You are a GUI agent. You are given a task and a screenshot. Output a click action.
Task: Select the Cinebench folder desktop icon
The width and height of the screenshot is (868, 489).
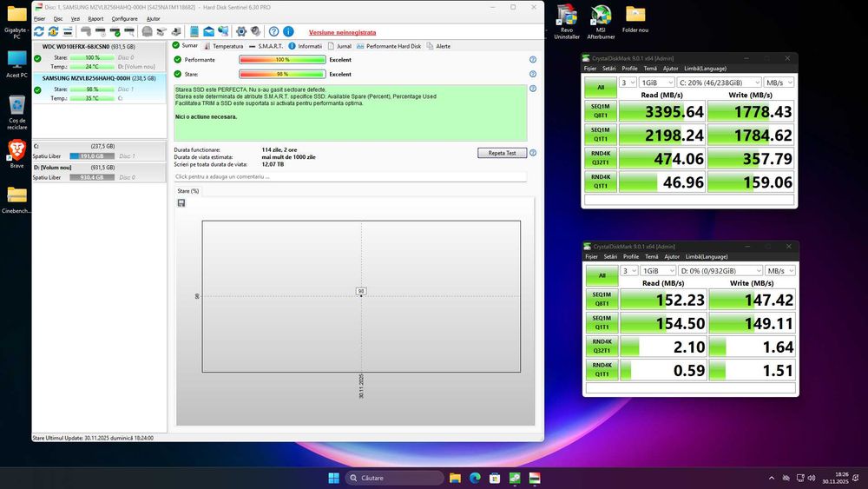pyautogui.click(x=16, y=200)
